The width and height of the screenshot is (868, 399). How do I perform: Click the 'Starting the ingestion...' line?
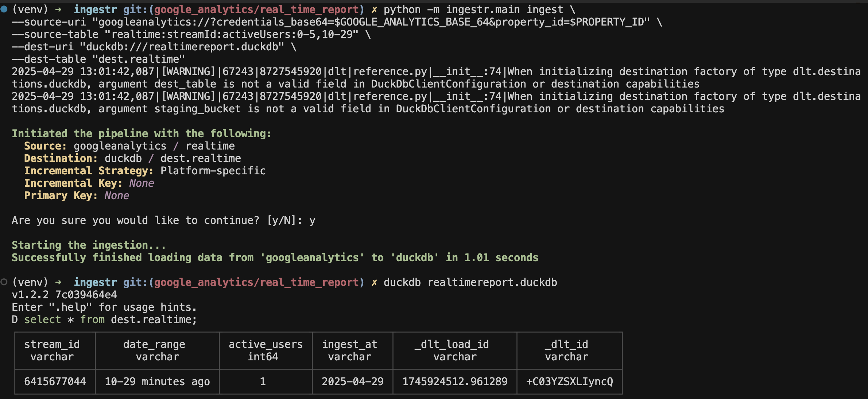(x=89, y=245)
